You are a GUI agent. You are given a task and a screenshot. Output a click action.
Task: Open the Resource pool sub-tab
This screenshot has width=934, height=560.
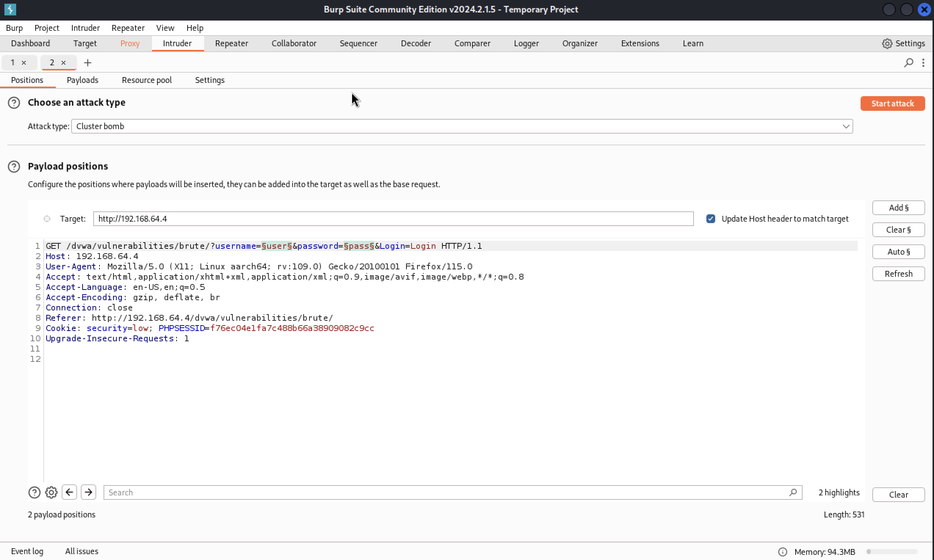pyautogui.click(x=146, y=80)
